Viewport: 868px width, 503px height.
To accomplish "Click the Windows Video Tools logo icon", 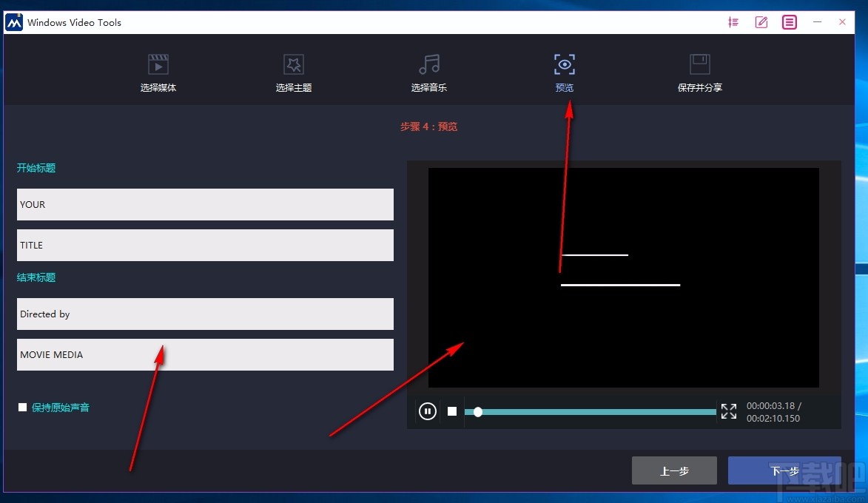I will click(13, 21).
